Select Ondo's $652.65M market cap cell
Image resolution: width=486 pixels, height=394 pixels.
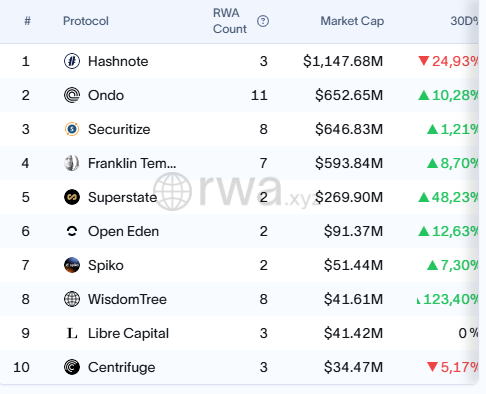[349, 95]
